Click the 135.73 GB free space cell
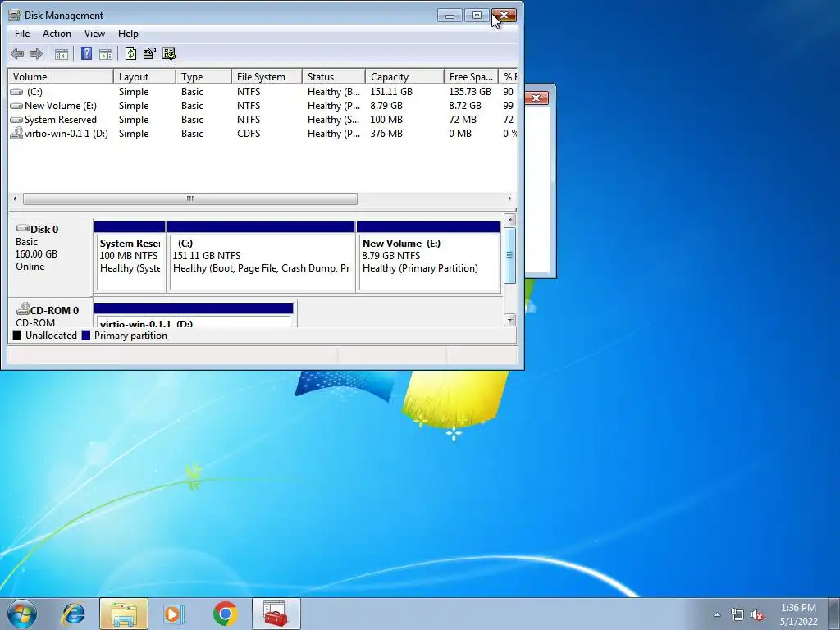840x630 pixels. pyautogui.click(x=470, y=92)
